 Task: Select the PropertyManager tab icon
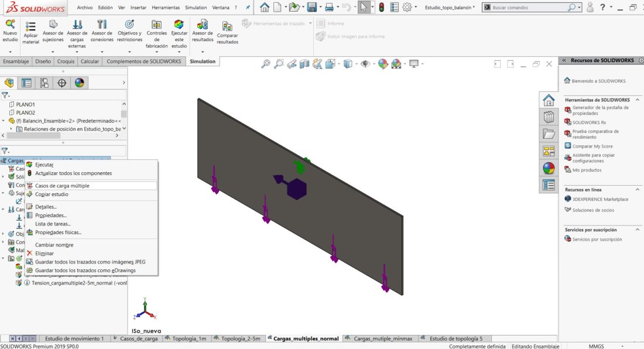click(x=27, y=83)
